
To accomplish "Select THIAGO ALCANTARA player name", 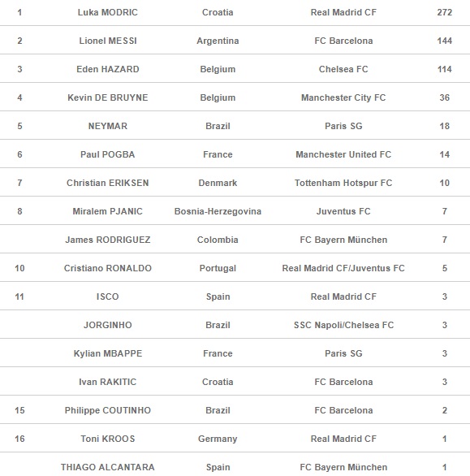I will 108,467.
